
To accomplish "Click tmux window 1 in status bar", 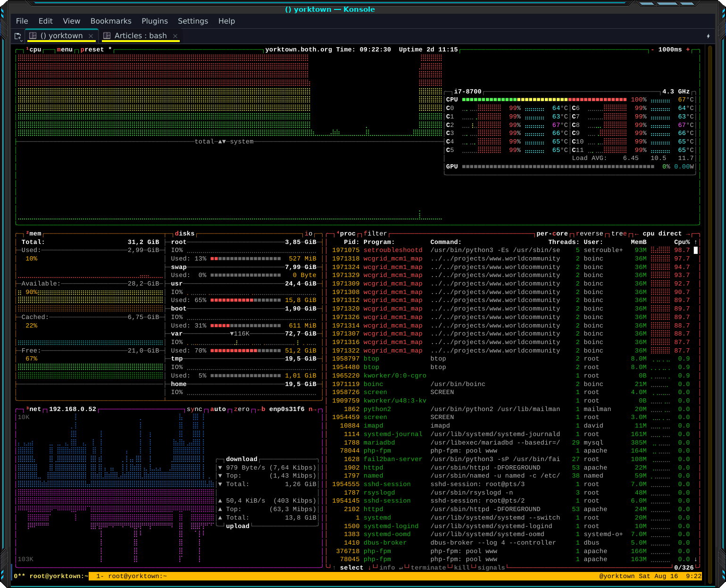I will [x=132, y=576].
